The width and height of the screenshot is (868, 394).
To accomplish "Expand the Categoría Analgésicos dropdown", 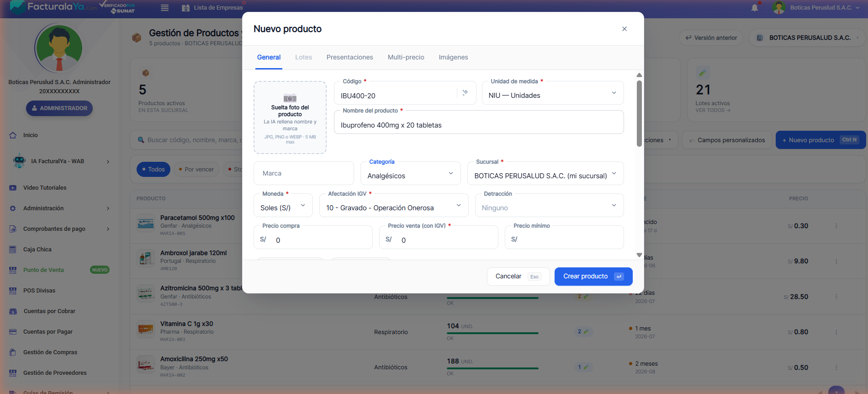I will pyautogui.click(x=411, y=174).
